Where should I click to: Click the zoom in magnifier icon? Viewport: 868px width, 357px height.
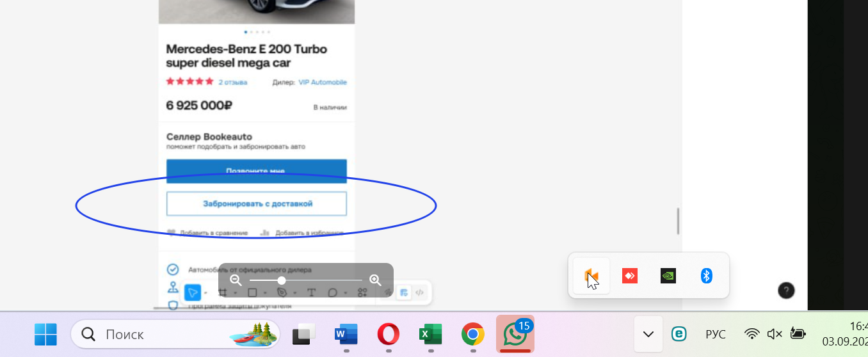coord(376,280)
